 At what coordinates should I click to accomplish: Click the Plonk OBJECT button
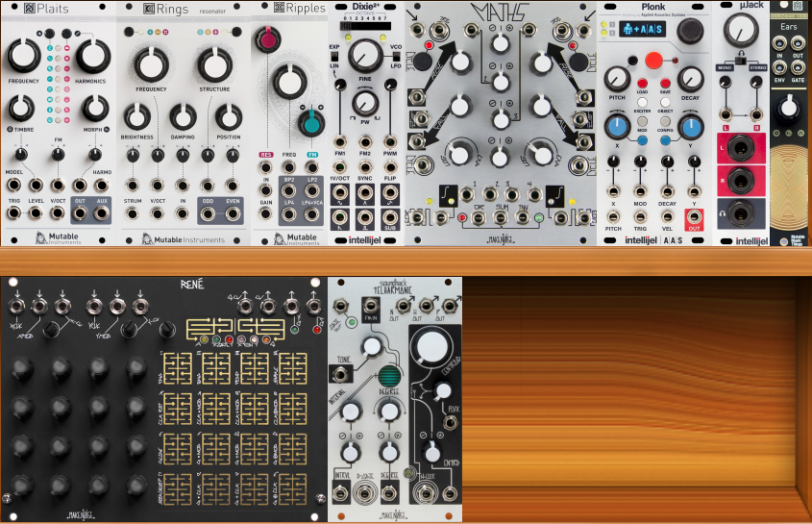click(665, 102)
